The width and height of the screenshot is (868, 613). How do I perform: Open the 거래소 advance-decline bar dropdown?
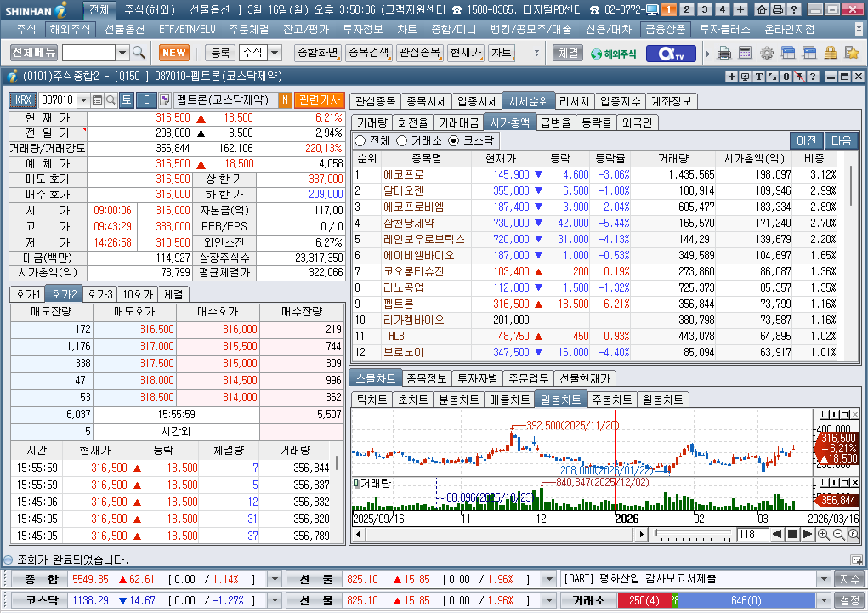pyautogui.click(x=824, y=600)
